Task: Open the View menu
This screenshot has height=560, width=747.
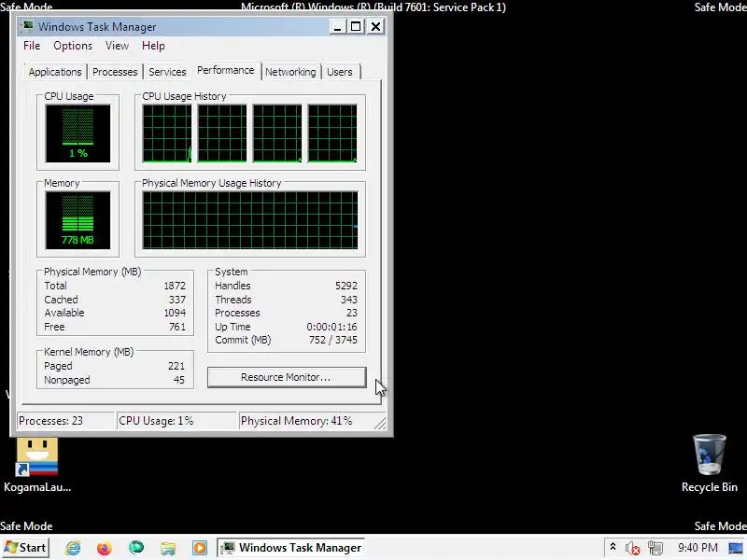Action: pyautogui.click(x=117, y=46)
